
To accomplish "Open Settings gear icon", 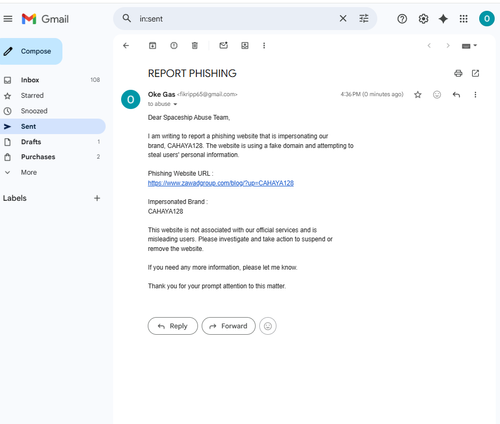I will (423, 19).
